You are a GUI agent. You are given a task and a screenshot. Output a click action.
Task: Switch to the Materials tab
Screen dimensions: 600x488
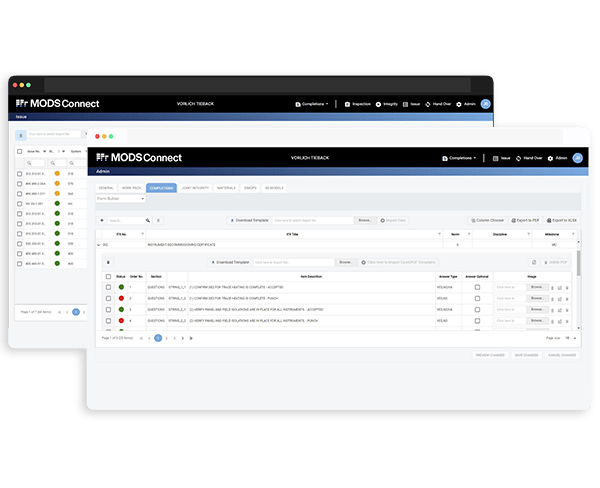226,188
